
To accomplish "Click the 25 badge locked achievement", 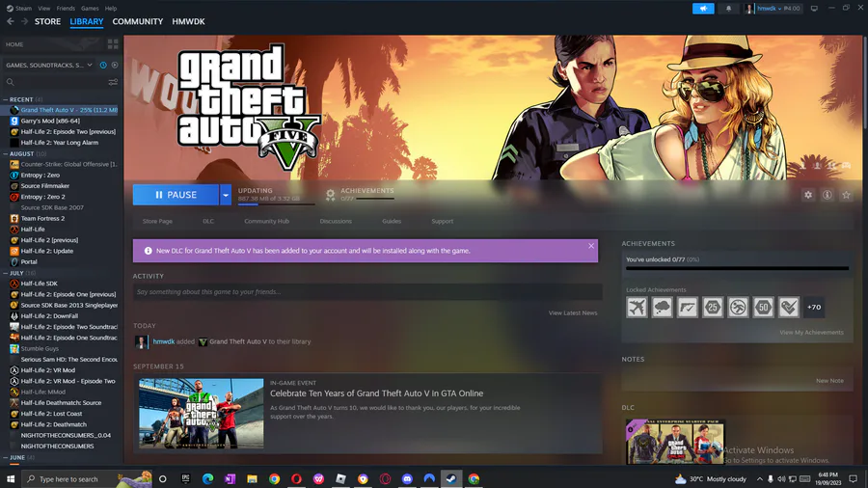I will (x=713, y=307).
